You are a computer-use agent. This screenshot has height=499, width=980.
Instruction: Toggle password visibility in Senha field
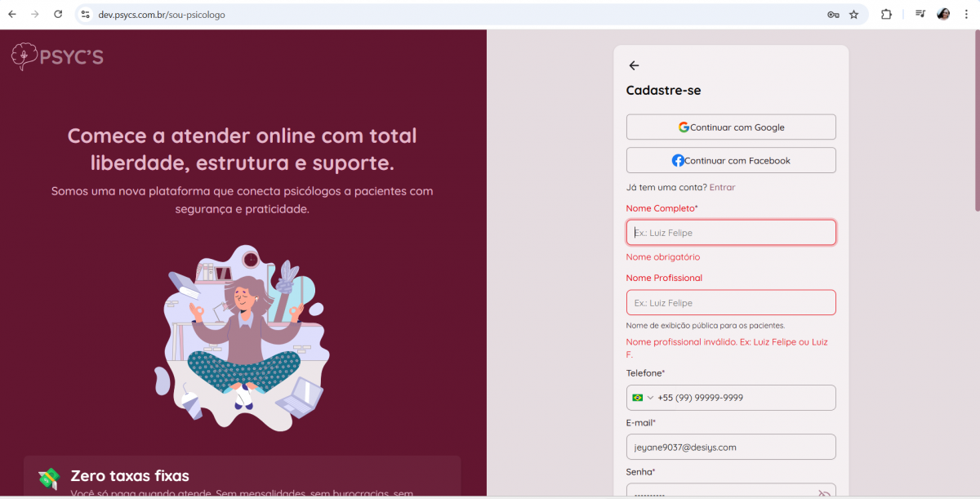tap(823, 492)
